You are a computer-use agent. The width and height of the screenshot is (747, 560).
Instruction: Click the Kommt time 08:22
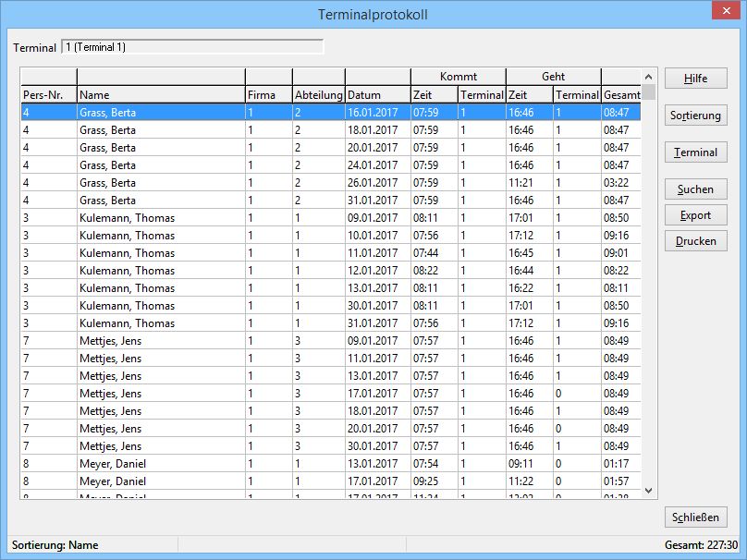click(x=435, y=271)
